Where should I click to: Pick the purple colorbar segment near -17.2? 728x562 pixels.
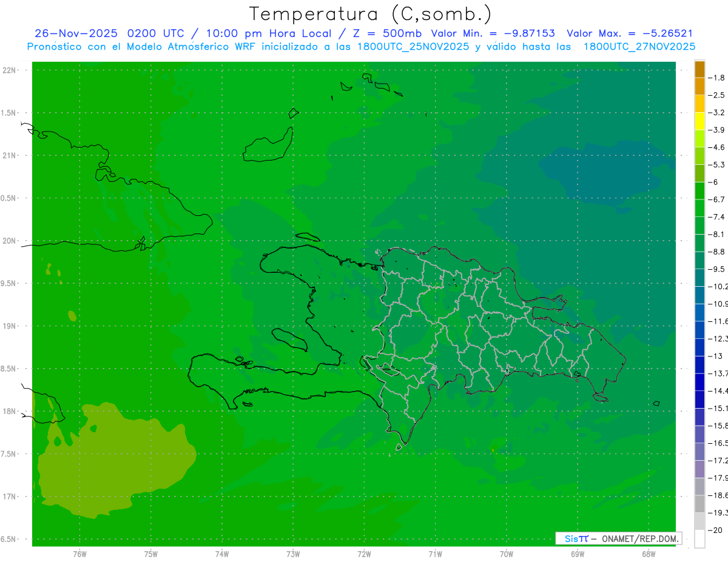click(699, 469)
